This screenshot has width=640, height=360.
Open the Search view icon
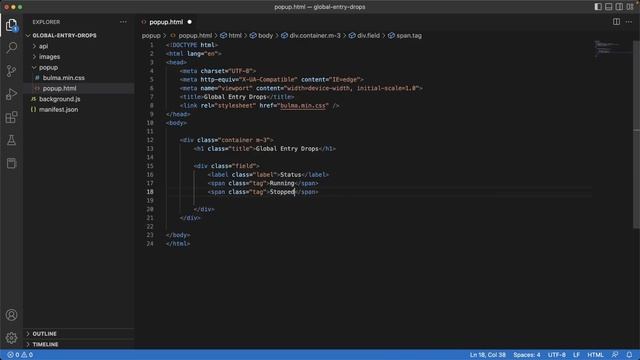(11, 48)
